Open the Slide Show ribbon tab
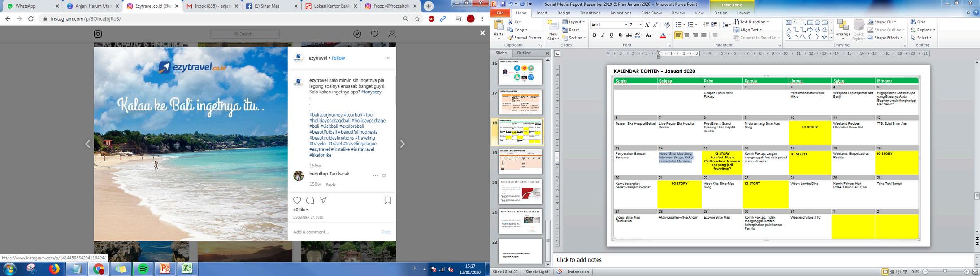The height and width of the screenshot is (276, 980). point(651,13)
